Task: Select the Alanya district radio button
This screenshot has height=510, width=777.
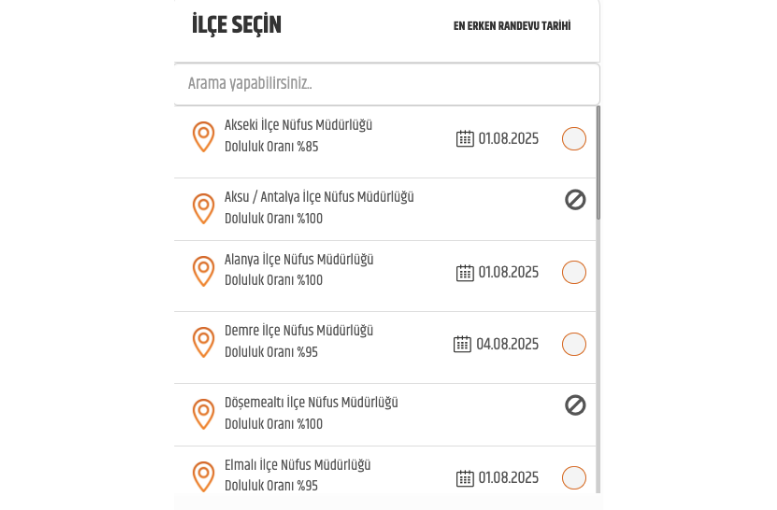Action: point(574,272)
